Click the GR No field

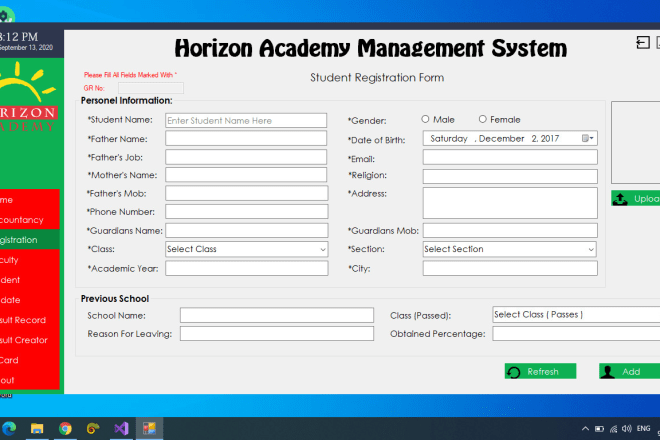point(151,88)
